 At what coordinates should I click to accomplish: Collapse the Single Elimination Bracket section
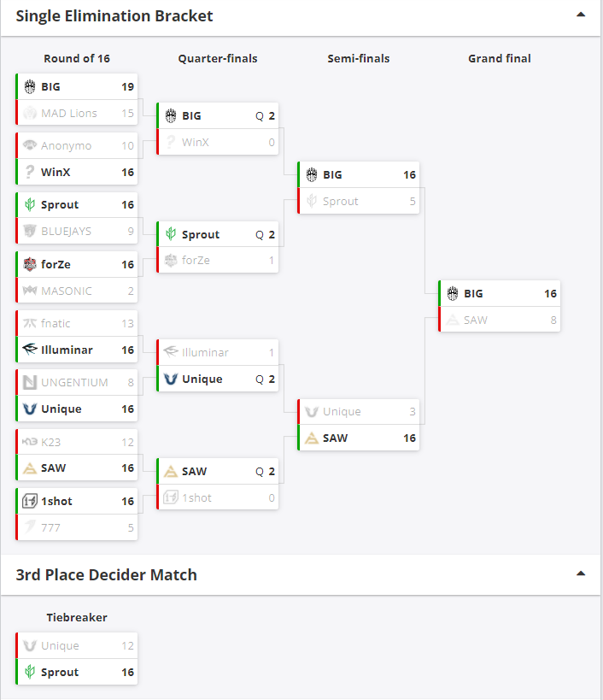(581, 15)
